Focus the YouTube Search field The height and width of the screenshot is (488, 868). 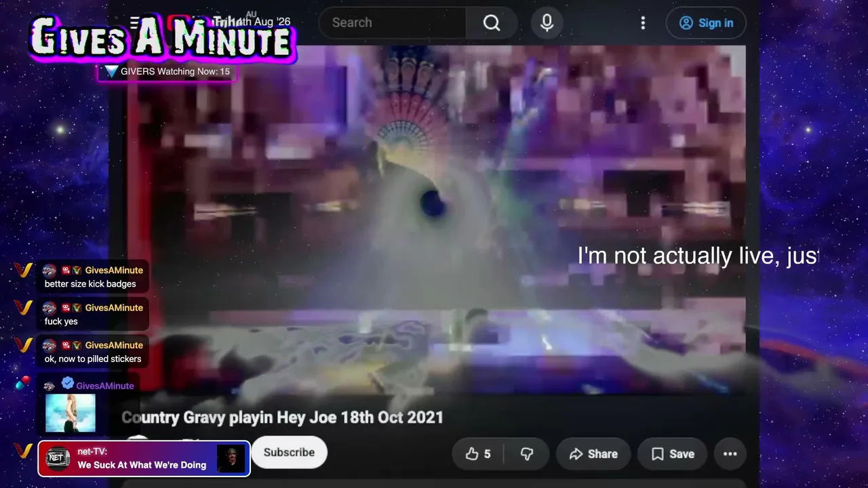pos(393,23)
